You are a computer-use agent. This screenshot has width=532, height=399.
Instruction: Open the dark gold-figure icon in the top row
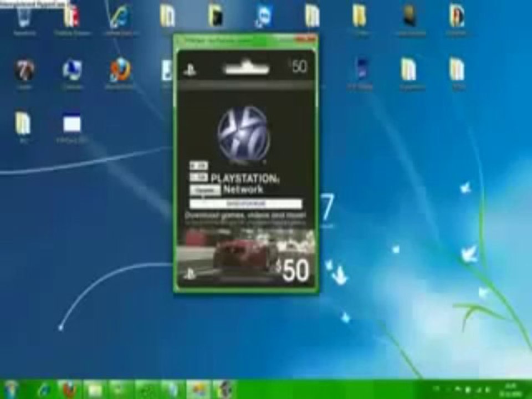[410, 16]
